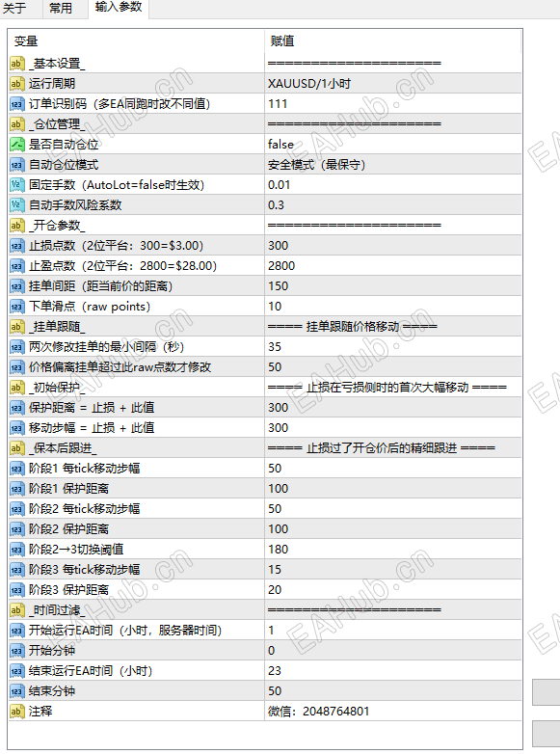The width and height of the screenshot is (560, 754).
Task: Click the integer icon beside 止损点数
Action: click(x=16, y=246)
